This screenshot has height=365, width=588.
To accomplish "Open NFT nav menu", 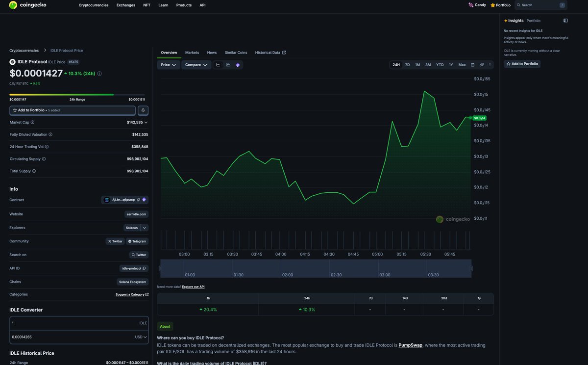I will pos(147,5).
